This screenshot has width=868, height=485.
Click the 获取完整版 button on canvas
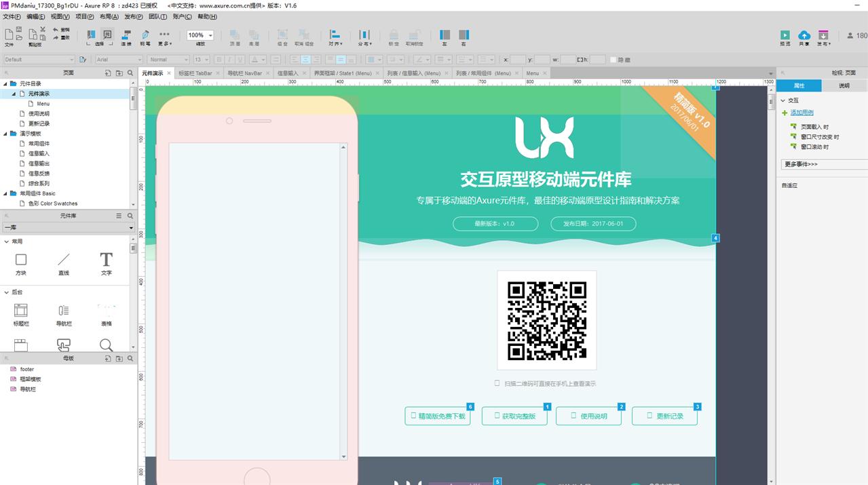pyautogui.click(x=514, y=416)
